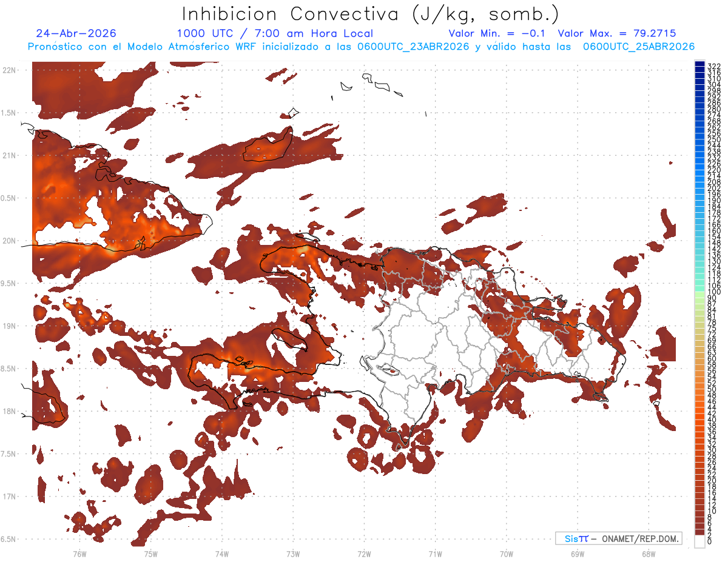Image resolution: width=728 pixels, height=562 pixels.
Task: Select the 0600UTC_25ABR2026 valid-until timestamp
Action: pos(637,47)
